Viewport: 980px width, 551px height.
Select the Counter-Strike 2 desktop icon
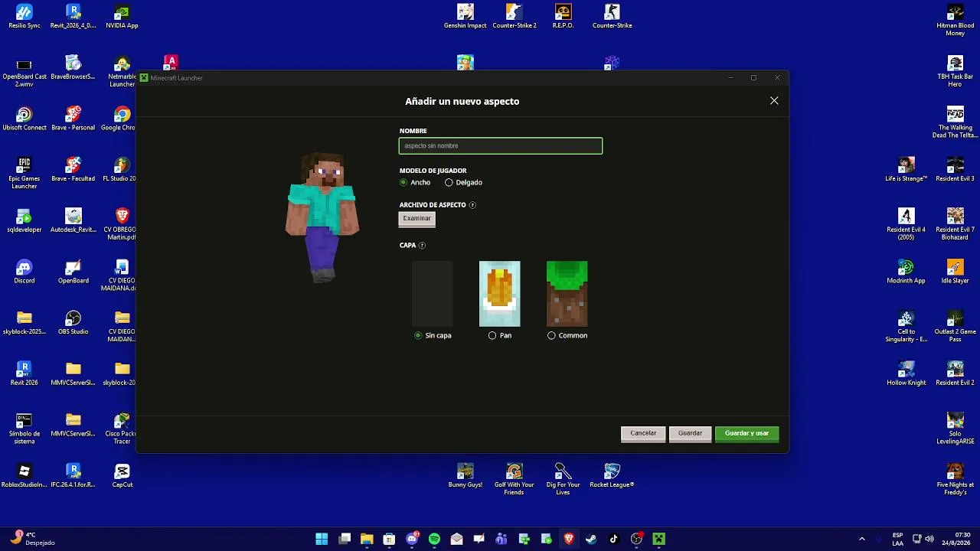pos(514,17)
